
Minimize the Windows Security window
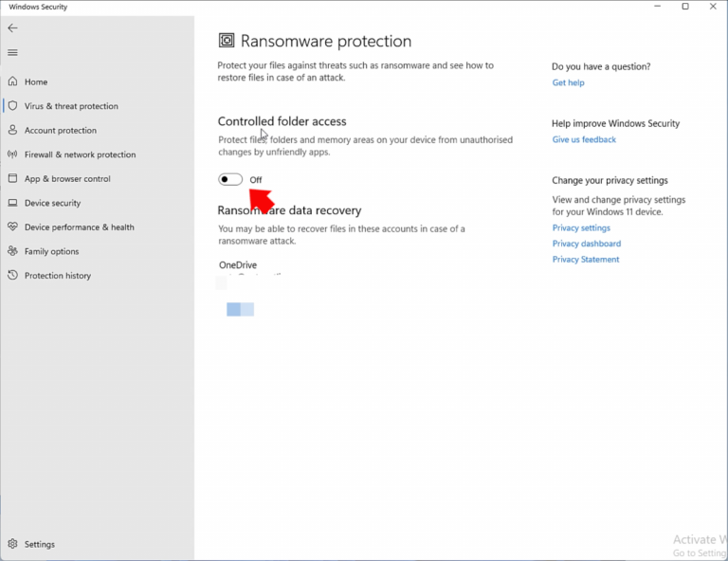point(658,7)
